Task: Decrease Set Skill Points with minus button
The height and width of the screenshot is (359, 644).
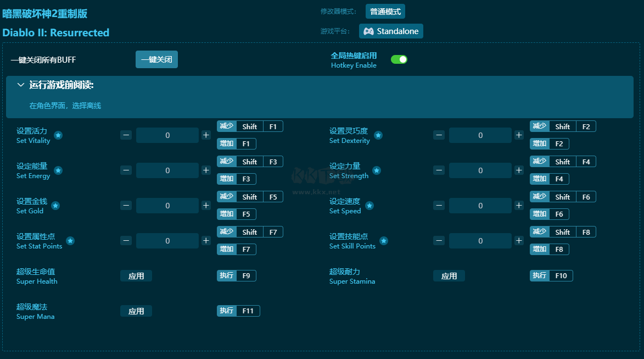Action: [x=439, y=241]
